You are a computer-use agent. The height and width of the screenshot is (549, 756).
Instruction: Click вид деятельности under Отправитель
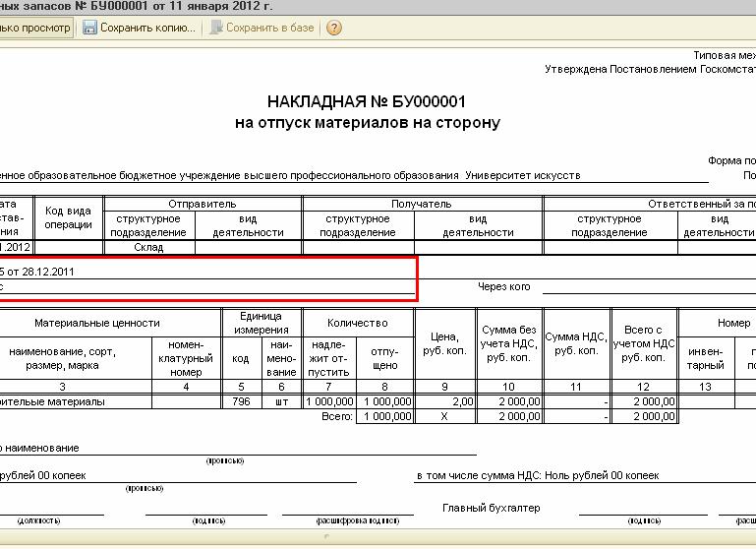coord(248,225)
